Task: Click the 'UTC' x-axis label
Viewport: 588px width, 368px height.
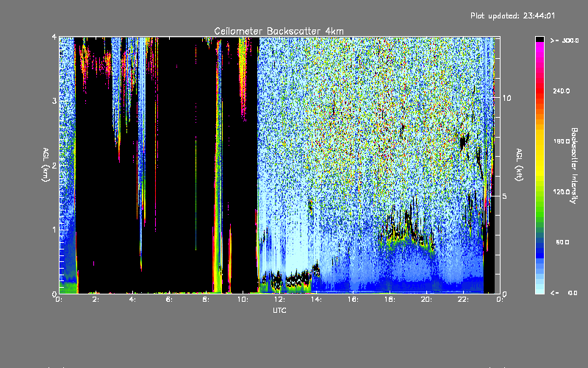Action: coord(279,310)
